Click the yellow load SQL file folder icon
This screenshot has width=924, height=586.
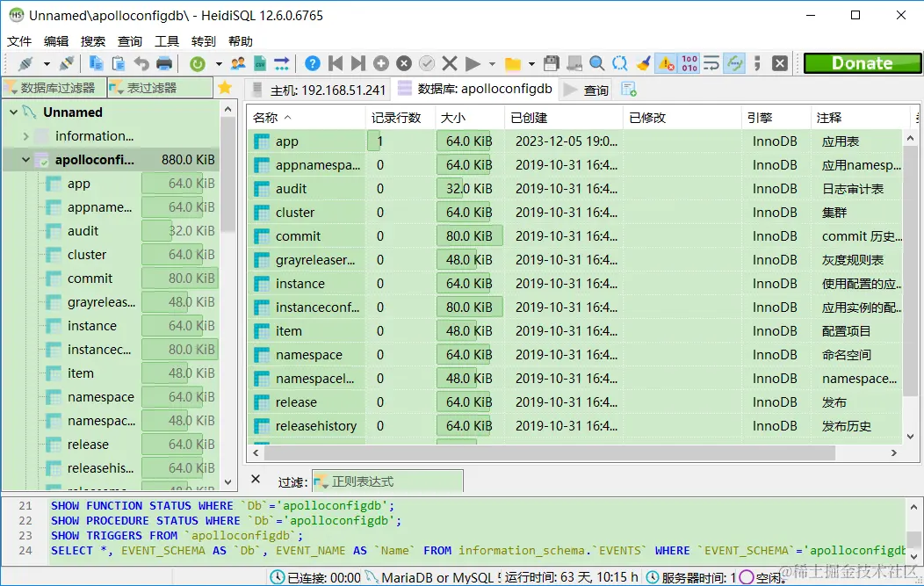pyautogui.click(x=513, y=63)
